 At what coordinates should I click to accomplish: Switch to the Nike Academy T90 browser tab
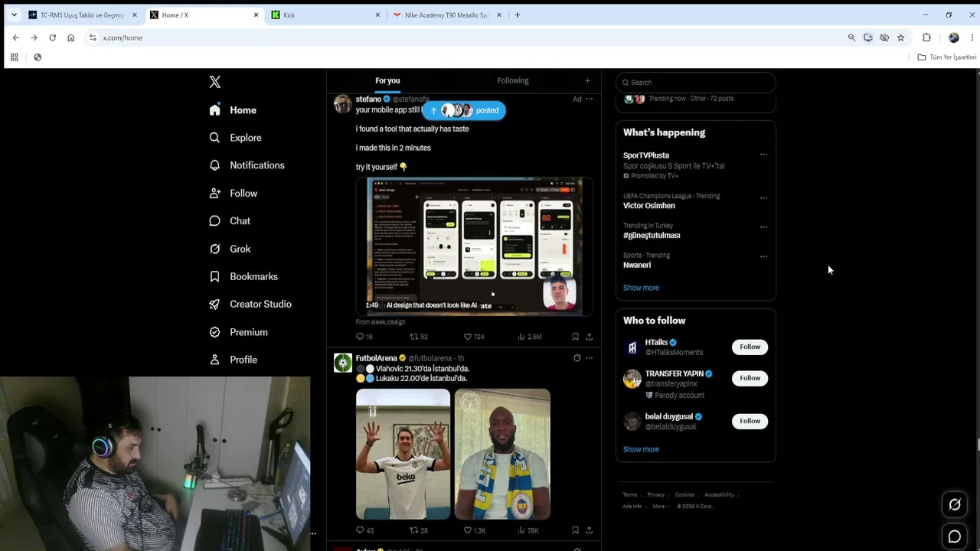(x=448, y=15)
